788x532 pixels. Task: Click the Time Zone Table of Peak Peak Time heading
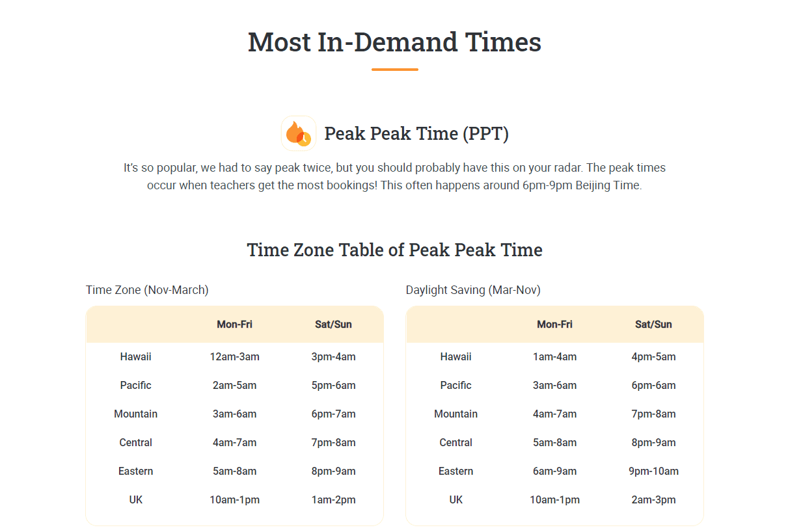pyautogui.click(x=394, y=250)
